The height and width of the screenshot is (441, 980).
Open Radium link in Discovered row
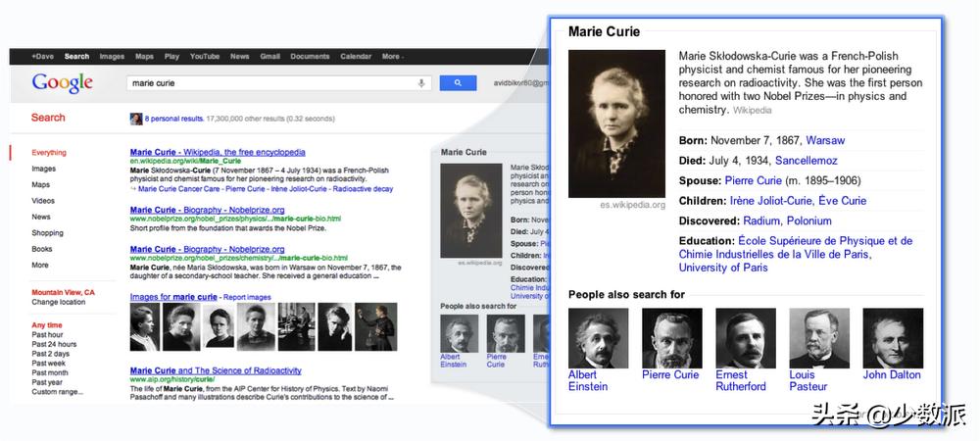pos(761,220)
